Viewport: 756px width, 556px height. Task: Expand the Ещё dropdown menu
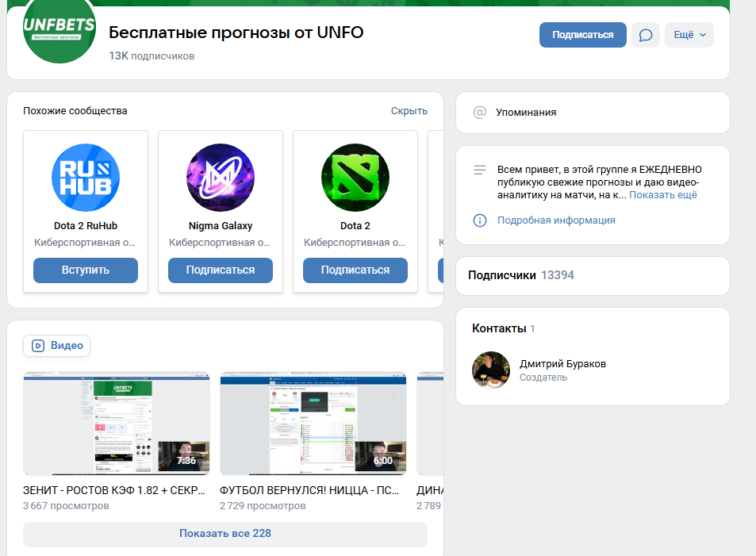click(689, 35)
